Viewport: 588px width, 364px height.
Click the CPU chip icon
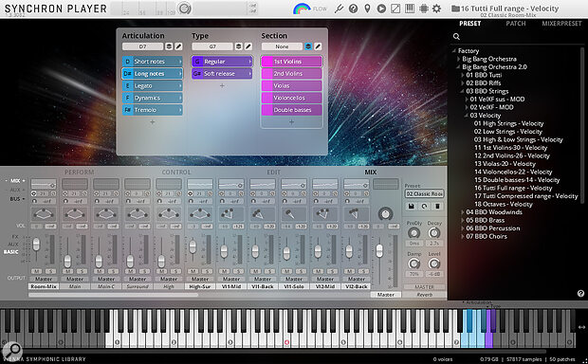coord(424,9)
